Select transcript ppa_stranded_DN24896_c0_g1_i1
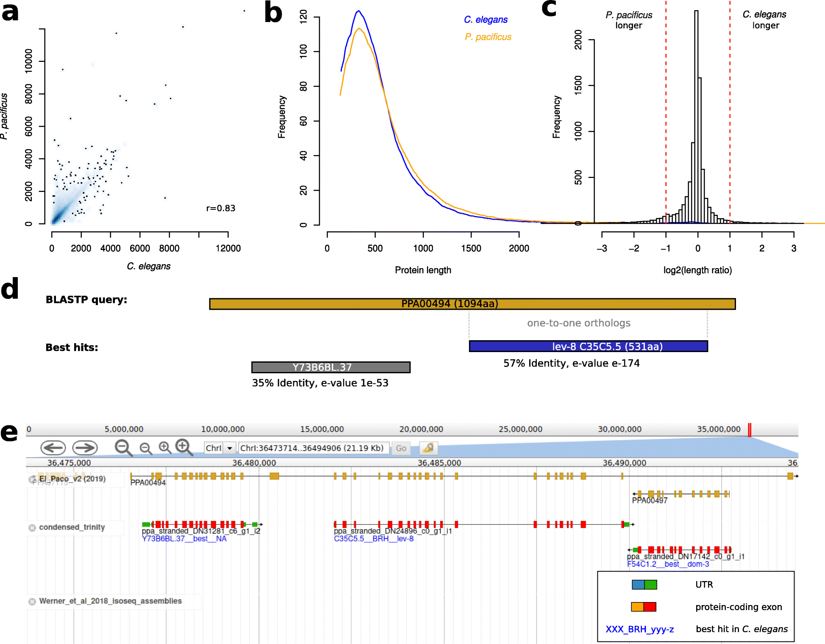 coord(393,531)
